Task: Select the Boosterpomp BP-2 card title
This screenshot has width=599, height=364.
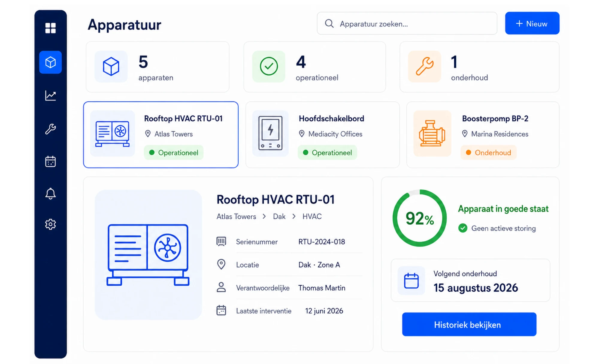Action: [x=495, y=119]
